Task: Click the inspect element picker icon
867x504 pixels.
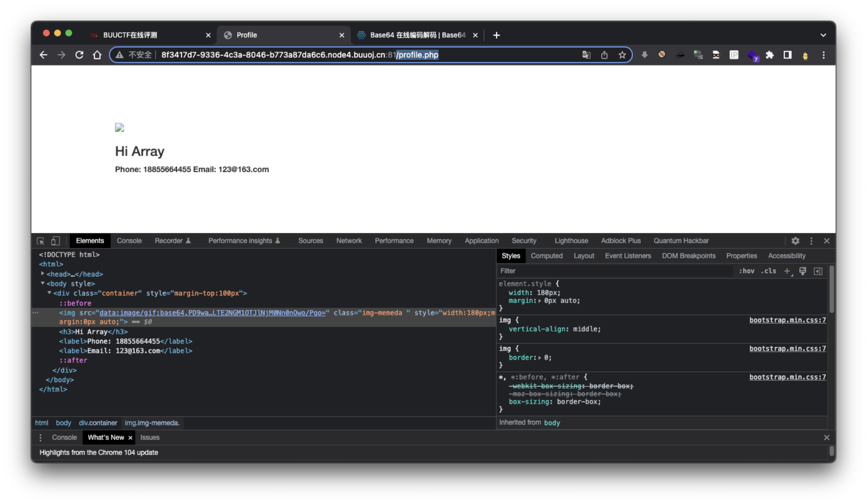Action: click(x=41, y=241)
